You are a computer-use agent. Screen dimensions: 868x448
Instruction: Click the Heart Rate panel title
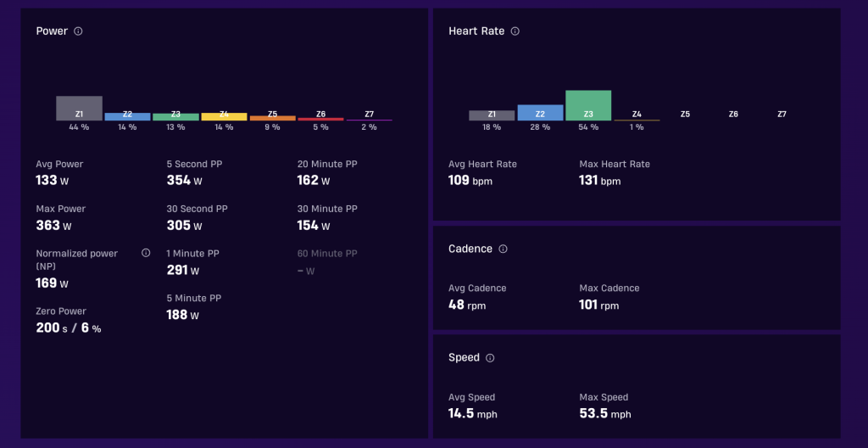[x=476, y=31]
